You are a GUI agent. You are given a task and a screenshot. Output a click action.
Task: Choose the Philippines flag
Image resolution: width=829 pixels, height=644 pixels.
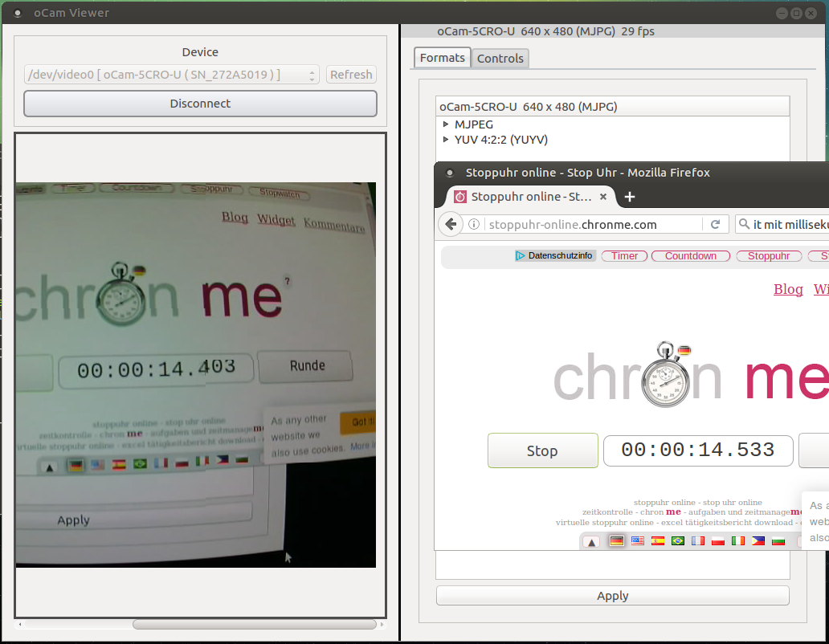[758, 541]
